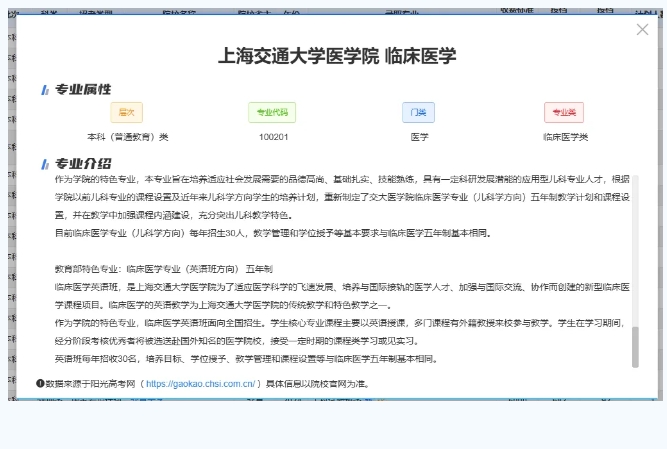667x449 pixels.
Task: Click the line starting 英语班每年招收30名
Action: [246, 359]
